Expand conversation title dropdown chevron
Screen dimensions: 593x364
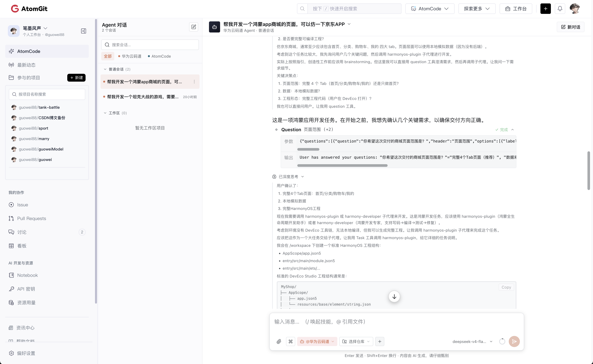(349, 24)
